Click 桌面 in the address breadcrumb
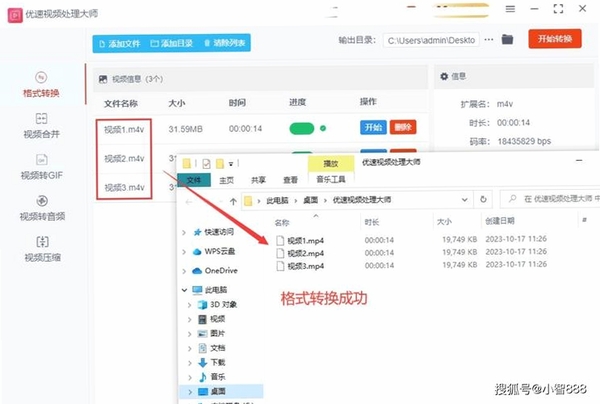The image size is (600, 404). click(x=310, y=200)
